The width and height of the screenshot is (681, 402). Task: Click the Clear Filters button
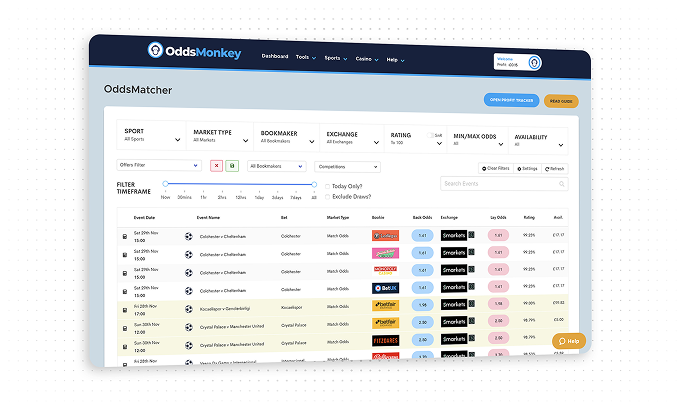pos(495,168)
